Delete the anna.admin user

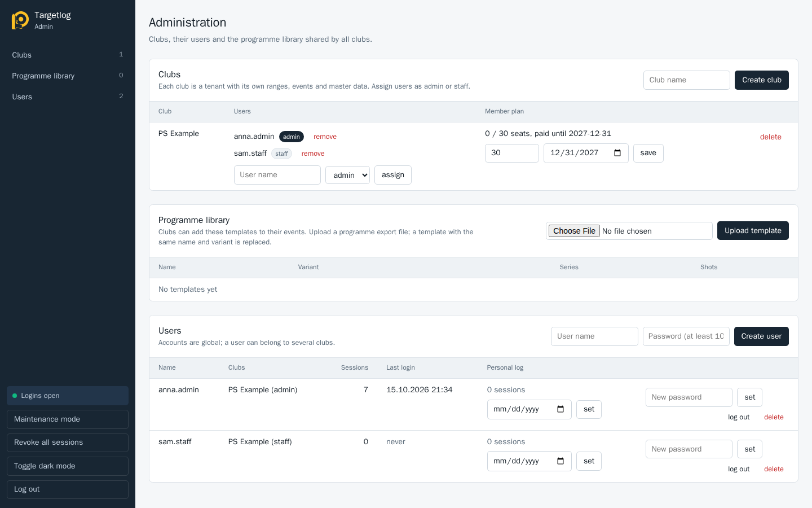774,417
